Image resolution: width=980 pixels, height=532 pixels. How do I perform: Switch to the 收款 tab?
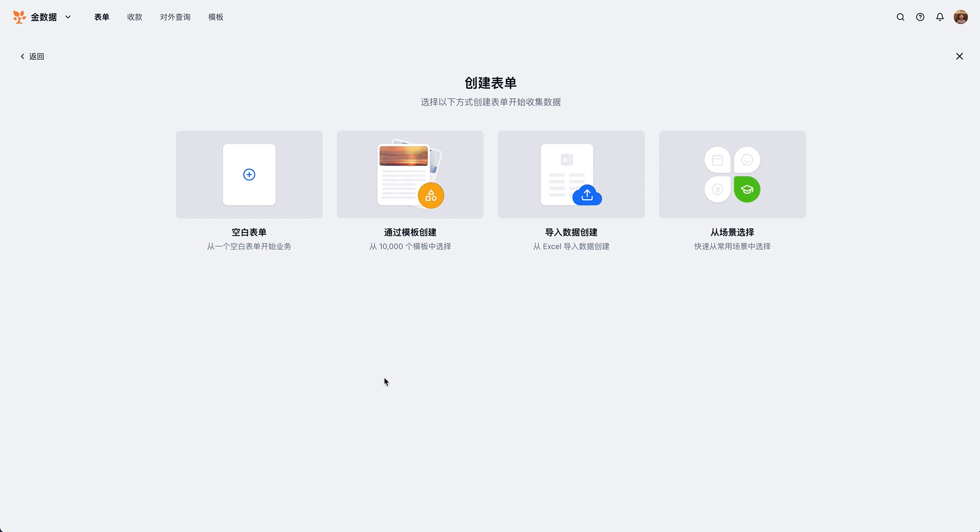135,17
